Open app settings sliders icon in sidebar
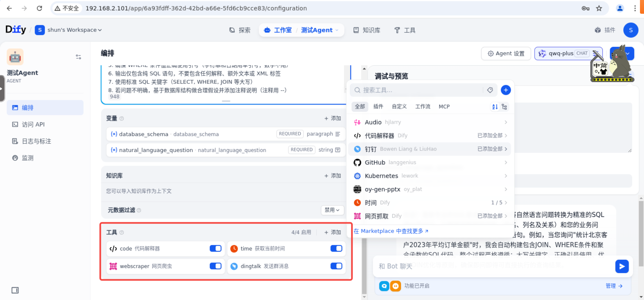Viewport: 644px width, 300px height. [x=78, y=57]
